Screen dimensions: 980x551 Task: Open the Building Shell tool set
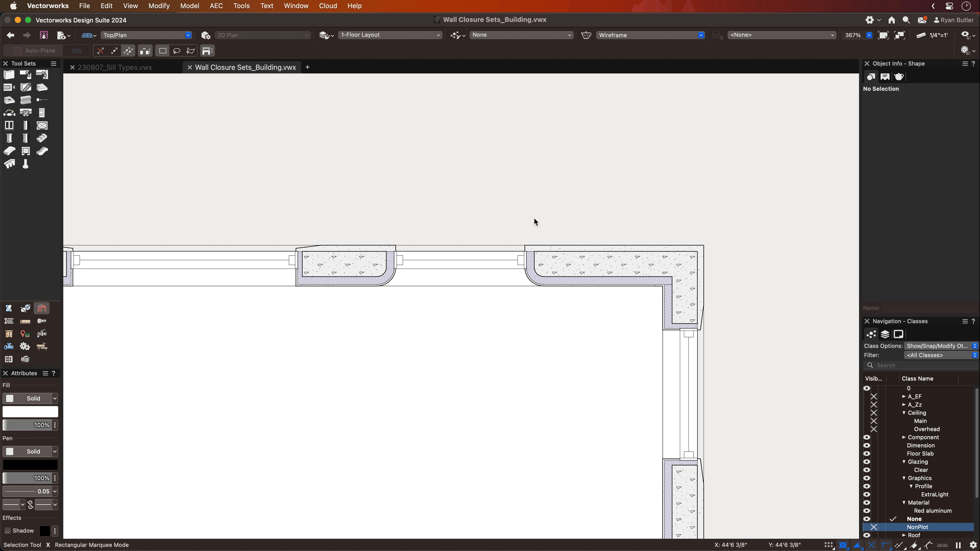click(x=42, y=308)
